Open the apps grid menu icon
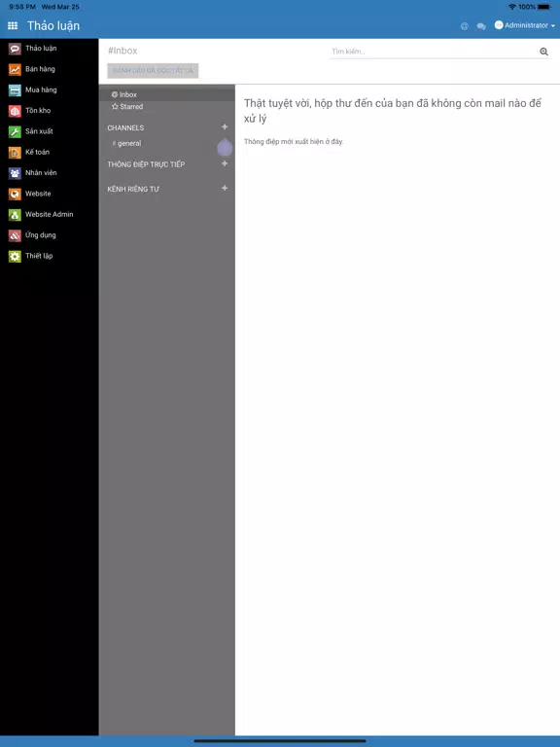Image resolution: width=560 pixels, height=747 pixels. [x=13, y=25]
